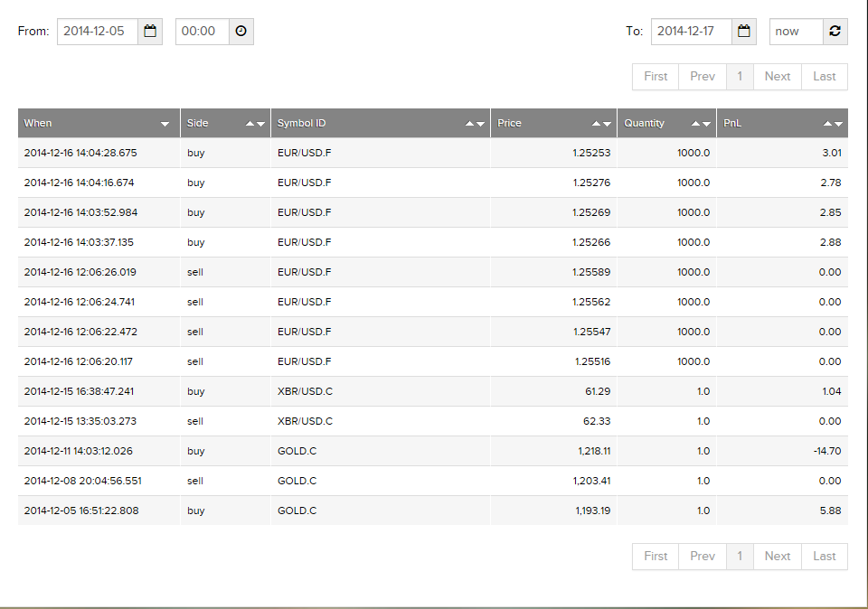This screenshot has width=868, height=609.
Task: Sort by Quantity column arrows
Action: click(x=700, y=124)
